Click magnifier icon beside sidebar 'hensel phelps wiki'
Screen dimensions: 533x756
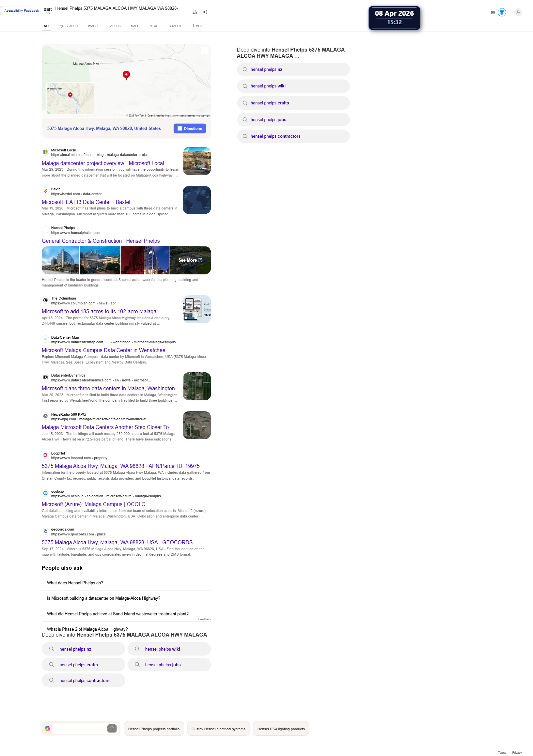[245, 86]
